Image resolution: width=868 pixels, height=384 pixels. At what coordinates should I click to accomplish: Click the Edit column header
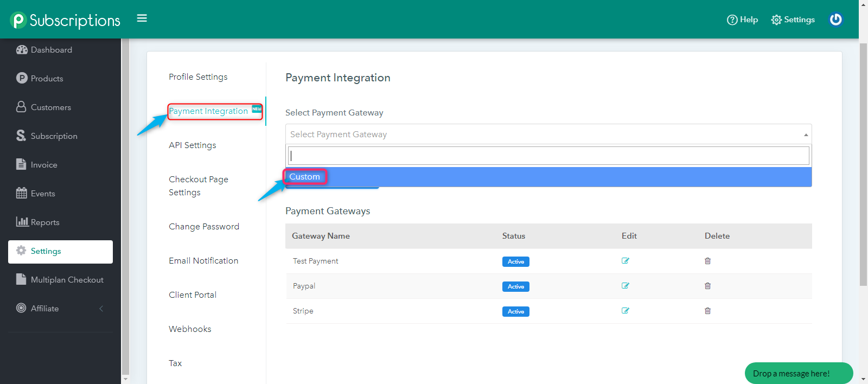pos(629,236)
